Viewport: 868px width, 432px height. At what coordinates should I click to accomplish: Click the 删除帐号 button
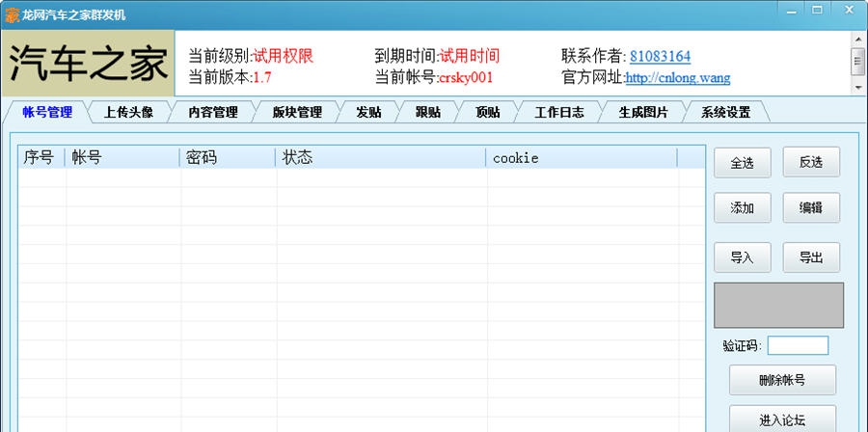coord(782,380)
